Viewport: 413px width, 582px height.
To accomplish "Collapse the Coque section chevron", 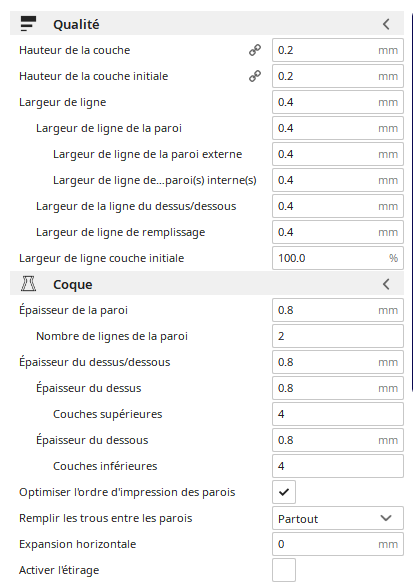I will point(386,284).
